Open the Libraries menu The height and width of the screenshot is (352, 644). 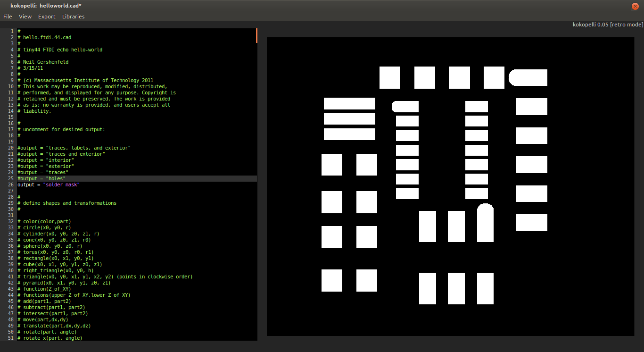[x=73, y=17]
